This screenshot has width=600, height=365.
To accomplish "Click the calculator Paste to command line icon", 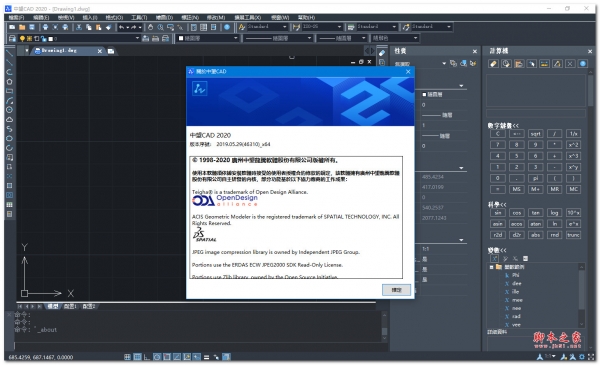I will click(x=519, y=64).
